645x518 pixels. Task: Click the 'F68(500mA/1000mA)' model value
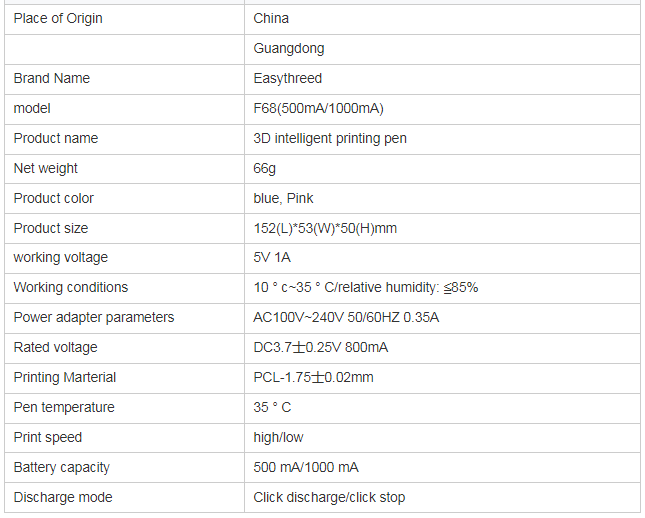319,108
